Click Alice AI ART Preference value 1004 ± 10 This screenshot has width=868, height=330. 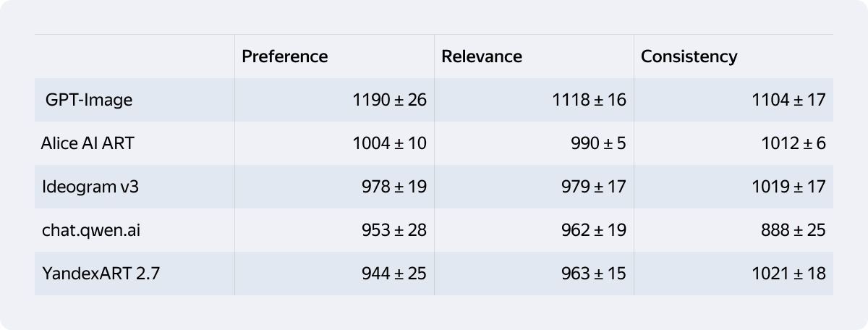pyautogui.click(x=389, y=143)
